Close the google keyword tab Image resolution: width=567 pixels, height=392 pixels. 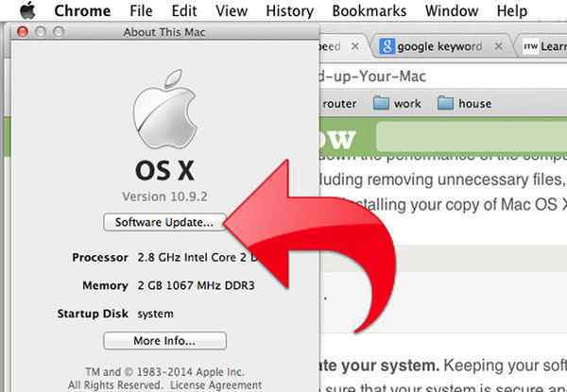(x=498, y=46)
